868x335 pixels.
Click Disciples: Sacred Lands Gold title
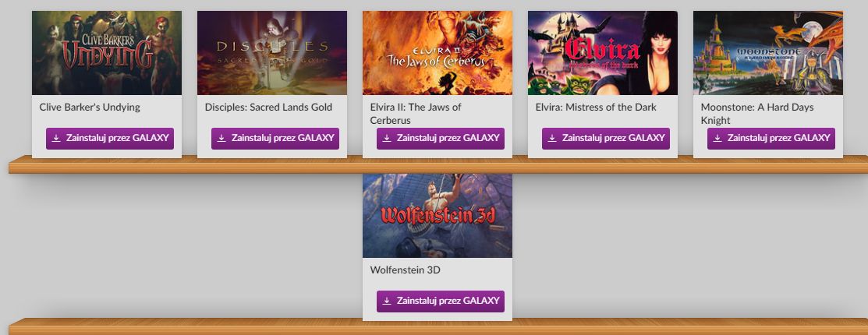click(268, 108)
